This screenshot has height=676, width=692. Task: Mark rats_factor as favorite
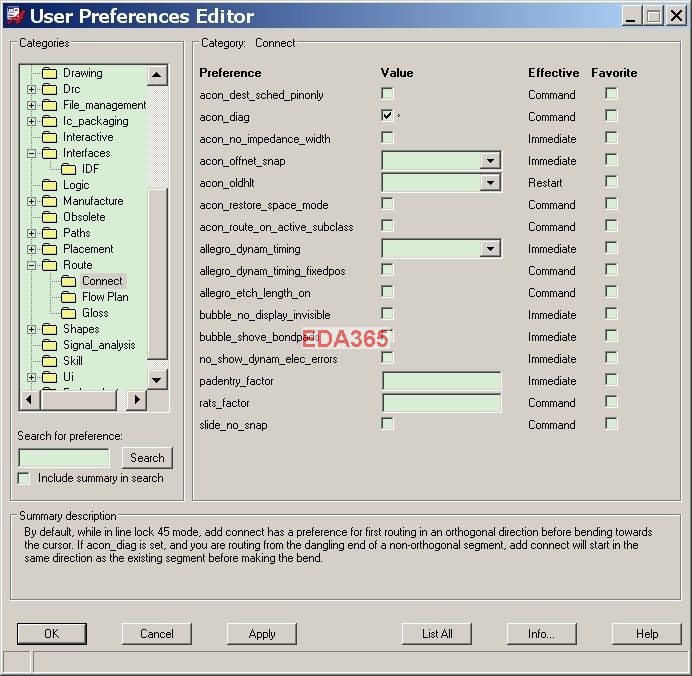(611, 402)
